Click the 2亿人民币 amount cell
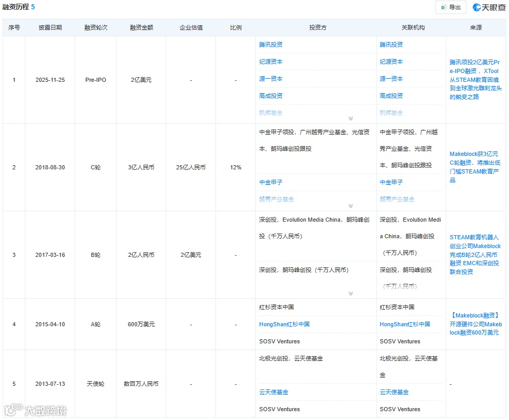The width and height of the screenshot is (509, 420). [141, 255]
